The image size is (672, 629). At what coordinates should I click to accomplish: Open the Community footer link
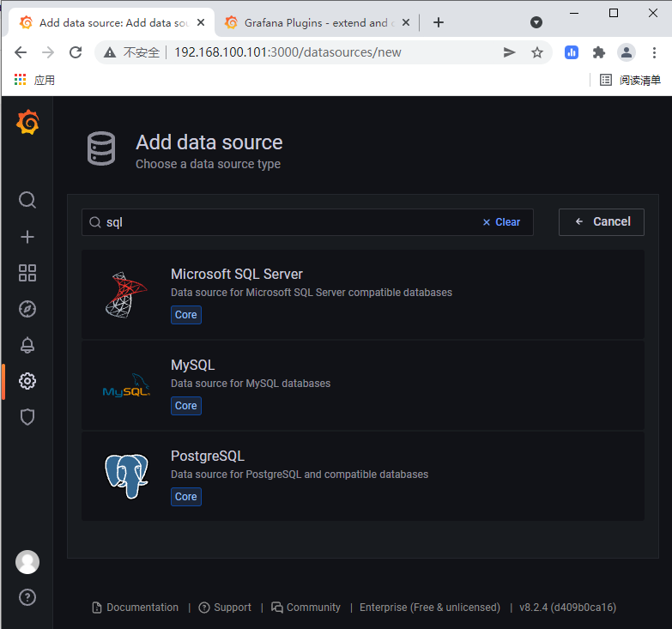(306, 608)
